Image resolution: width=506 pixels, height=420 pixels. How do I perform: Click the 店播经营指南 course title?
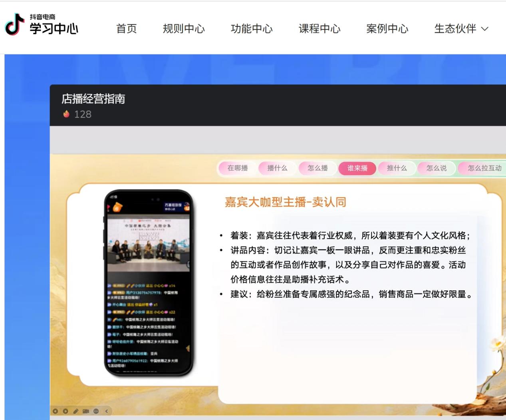click(x=92, y=100)
